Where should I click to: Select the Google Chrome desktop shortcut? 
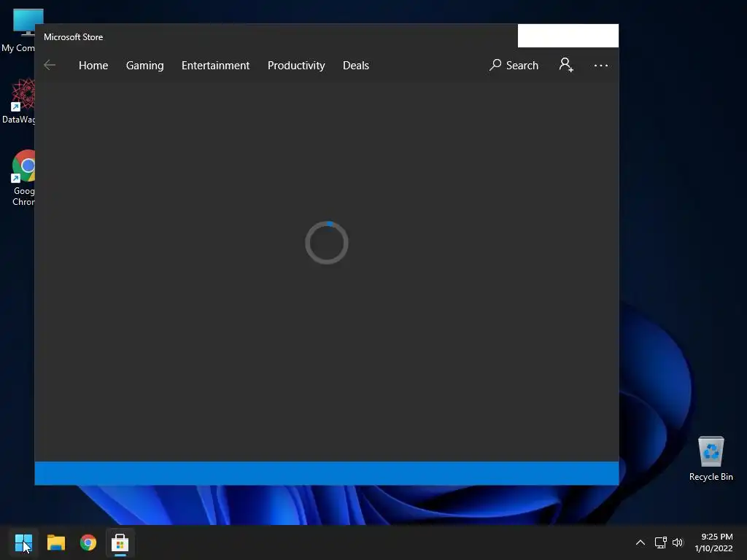(23, 178)
